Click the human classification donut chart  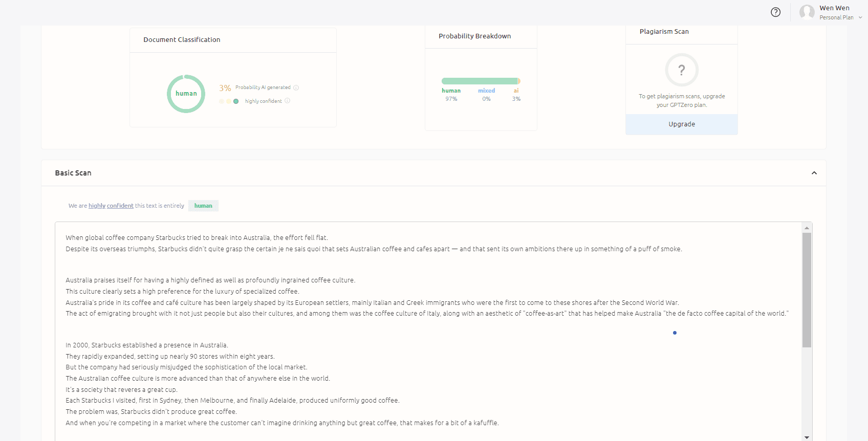186,94
